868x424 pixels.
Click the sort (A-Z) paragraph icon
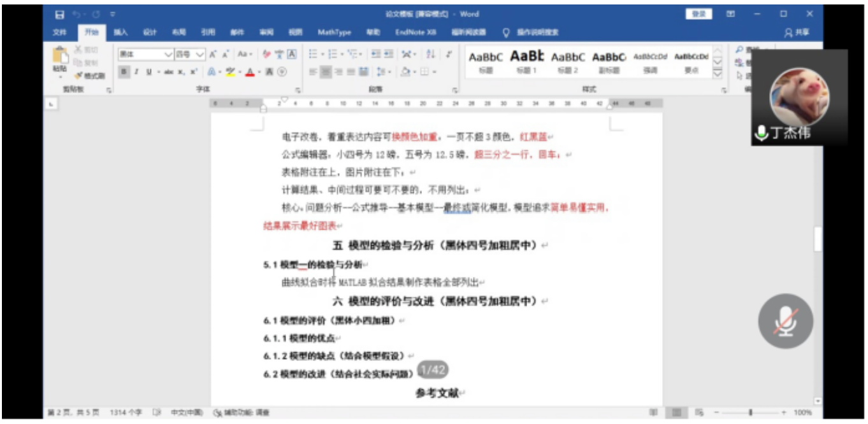pos(430,55)
